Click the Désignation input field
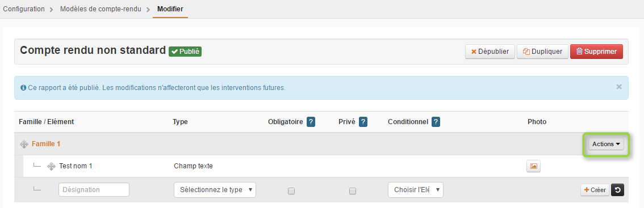Viewport: 644px width, 208px height. click(94, 190)
